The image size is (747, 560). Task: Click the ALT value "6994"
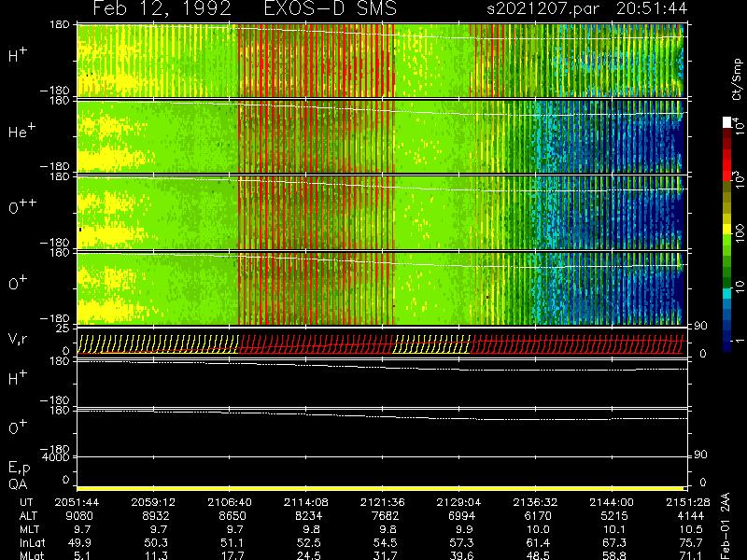click(461, 516)
